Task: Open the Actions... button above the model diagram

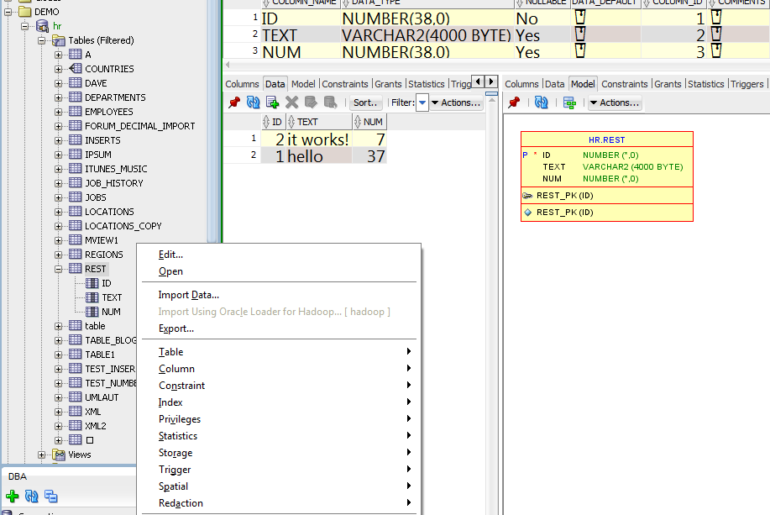Action: (614, 103)
